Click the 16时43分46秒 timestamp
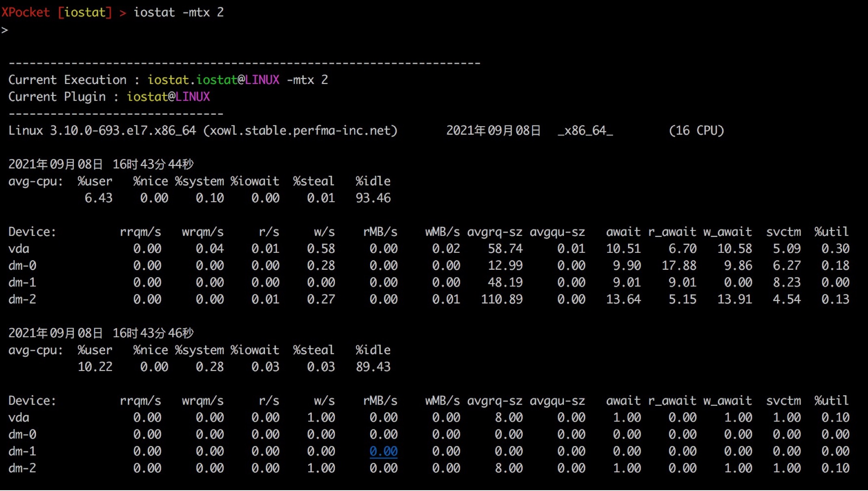The width and height of the screenshot is (868, 491). [153, 333]
